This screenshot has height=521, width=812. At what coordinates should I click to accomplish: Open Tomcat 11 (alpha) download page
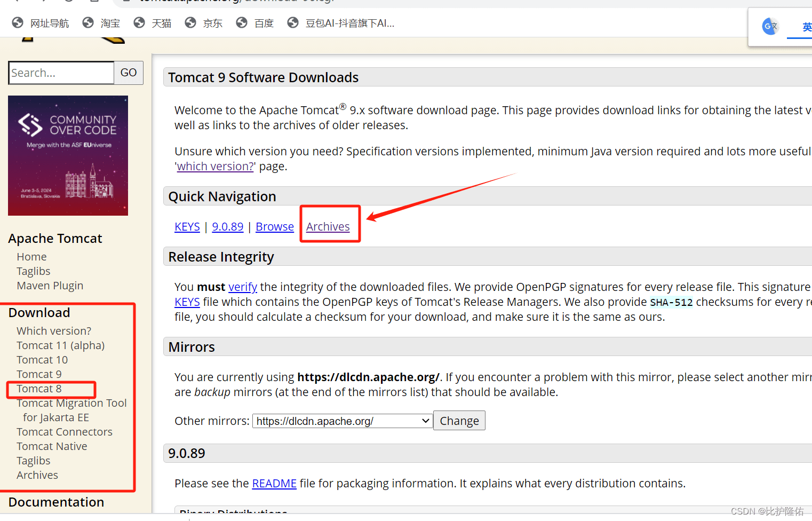[61, 345]
